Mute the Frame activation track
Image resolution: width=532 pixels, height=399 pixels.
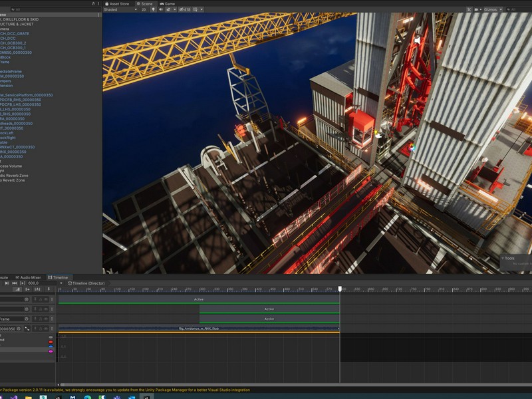click(46, 319)
